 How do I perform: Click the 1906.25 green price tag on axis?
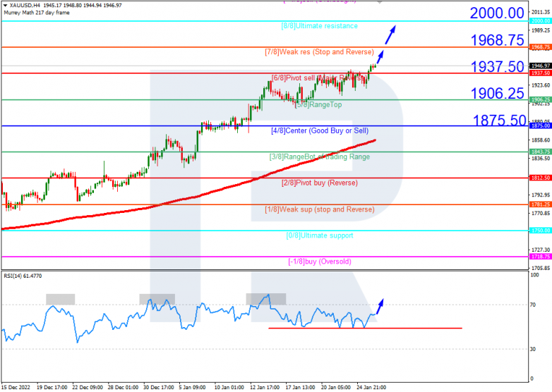coord(541,100)
